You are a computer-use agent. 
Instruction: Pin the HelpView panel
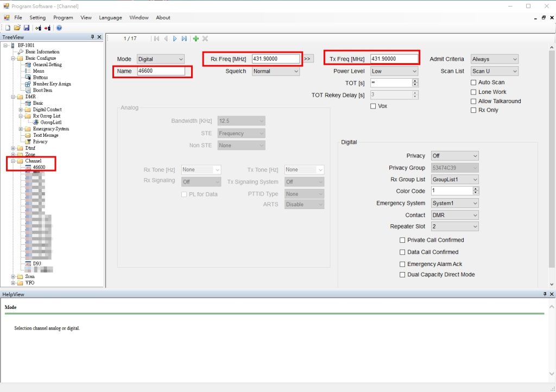545,294
